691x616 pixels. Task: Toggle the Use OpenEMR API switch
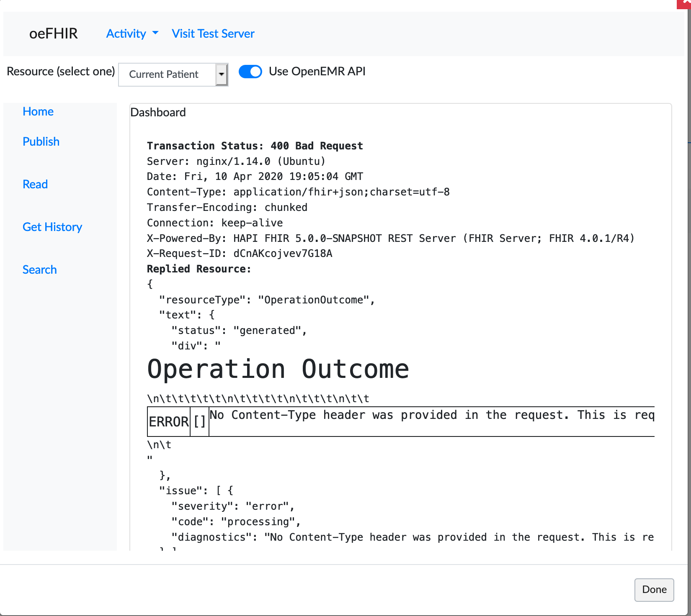[x=250, y=72]
